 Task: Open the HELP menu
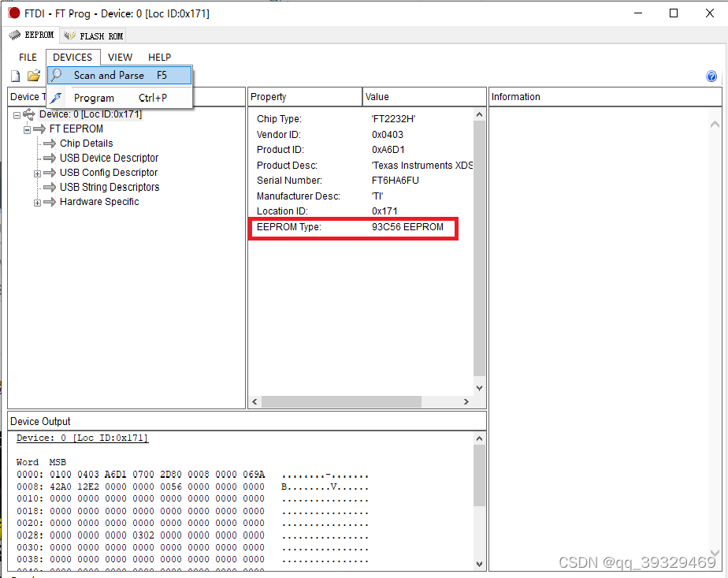coord(160,57)
